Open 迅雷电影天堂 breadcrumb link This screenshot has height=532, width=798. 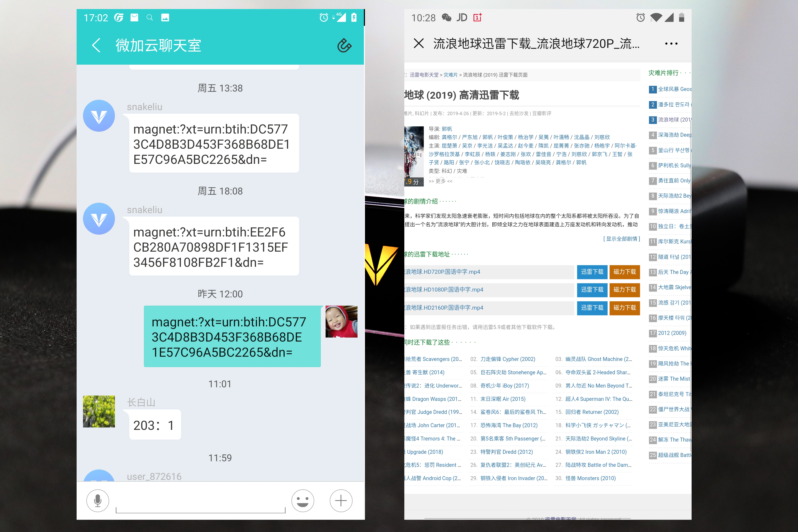424,75
